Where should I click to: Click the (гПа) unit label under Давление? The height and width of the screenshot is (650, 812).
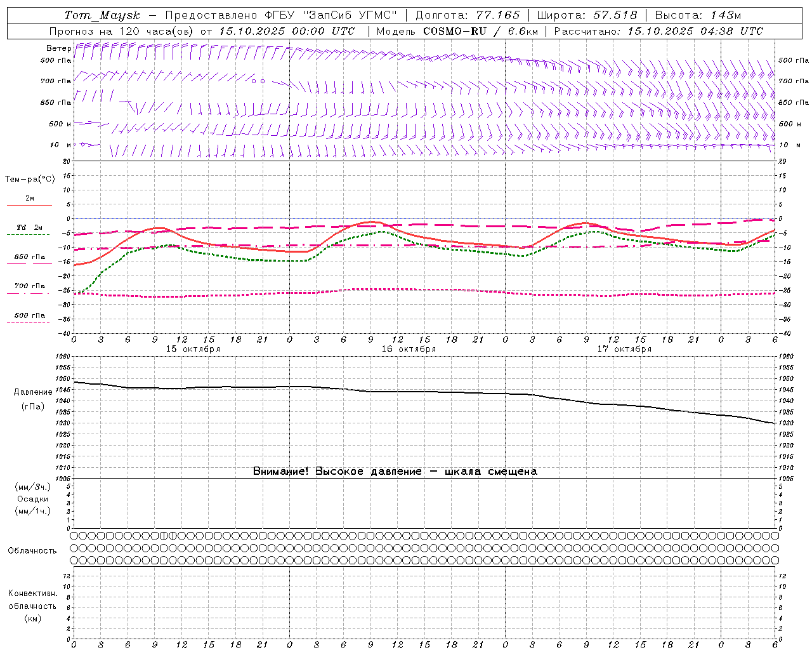[33, 407]
